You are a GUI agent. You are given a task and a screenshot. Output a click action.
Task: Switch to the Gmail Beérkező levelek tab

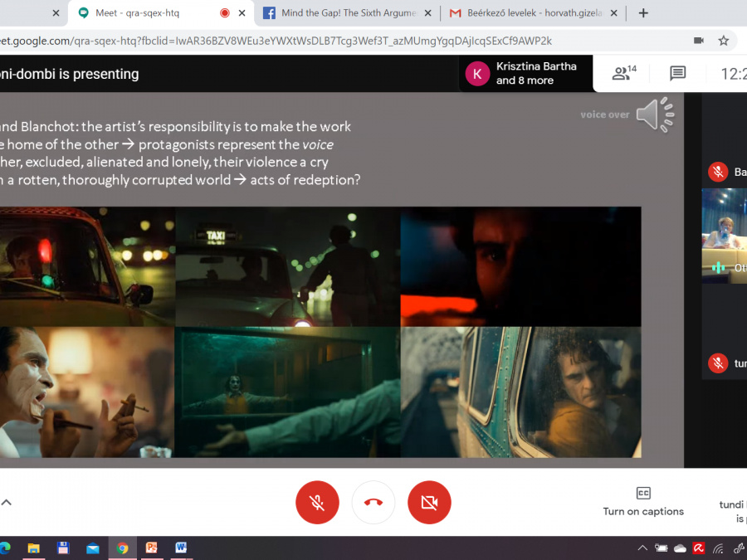pyautogui.click(x=531, y=13)
